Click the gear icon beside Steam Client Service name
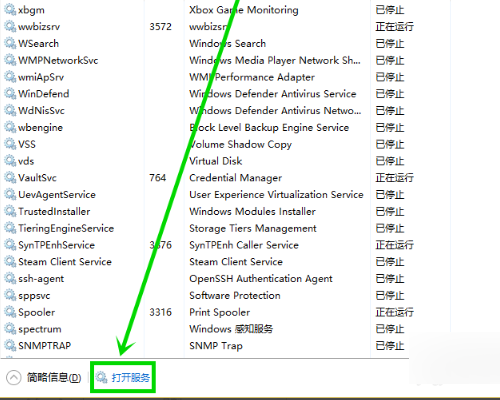 10,262
